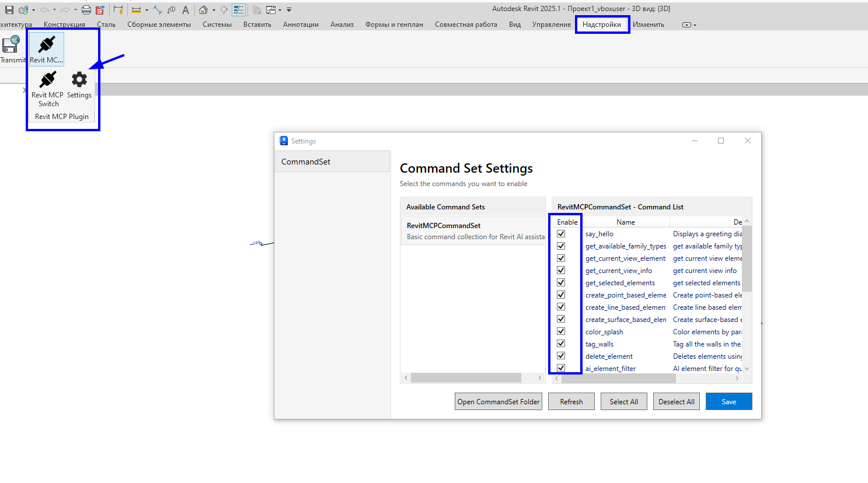Select the blue diagonal dimension tool
The height and width of the screenshot is (483, 868).
158,10
